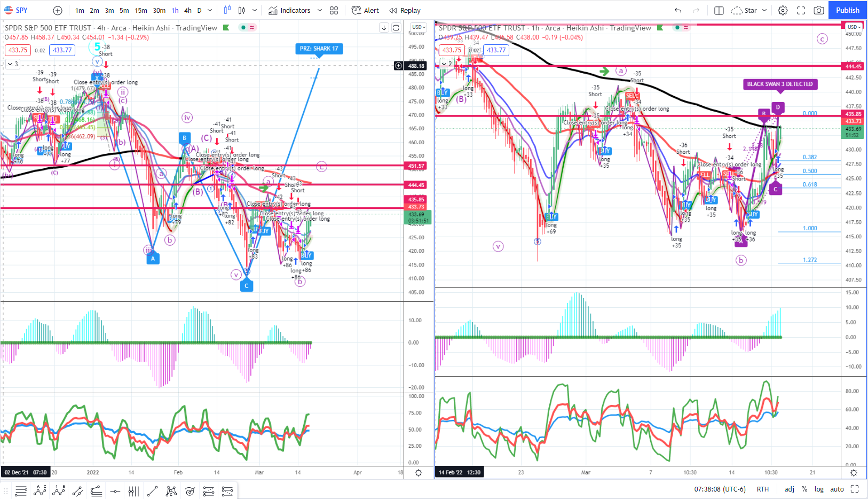The width and height of the screenshot is (868, 499).
Task: Click the redo arrow icon
Action: (x=696, y=10)
